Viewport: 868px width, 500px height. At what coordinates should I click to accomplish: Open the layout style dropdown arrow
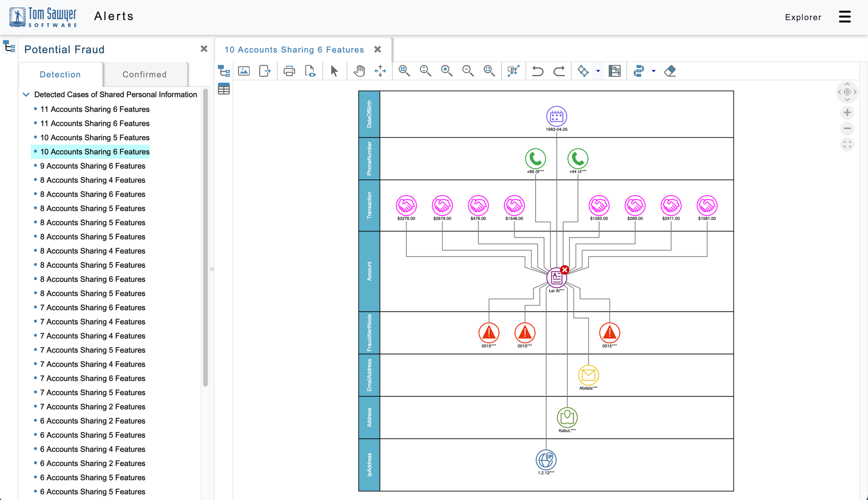coord(598,71)
